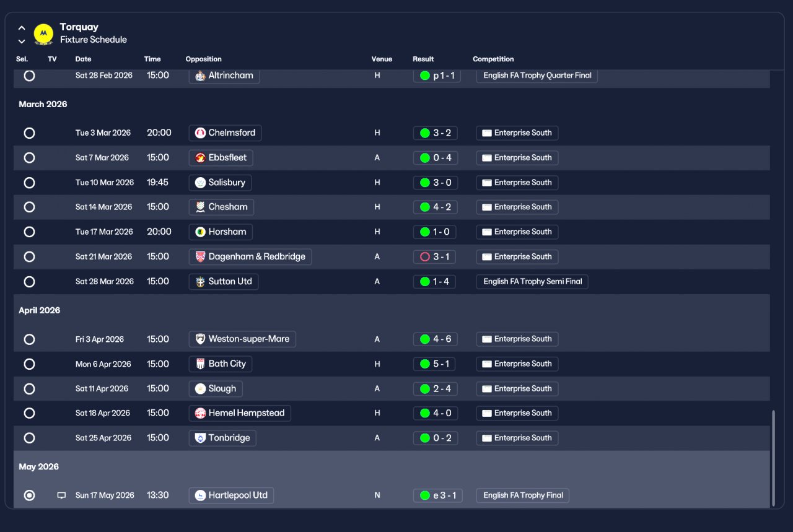Viewport: 793px width, 532px height.
Task: Open the 4 - 6 Weston-super-Mare result
Action: pyautogui.click(x=436, y=339)
